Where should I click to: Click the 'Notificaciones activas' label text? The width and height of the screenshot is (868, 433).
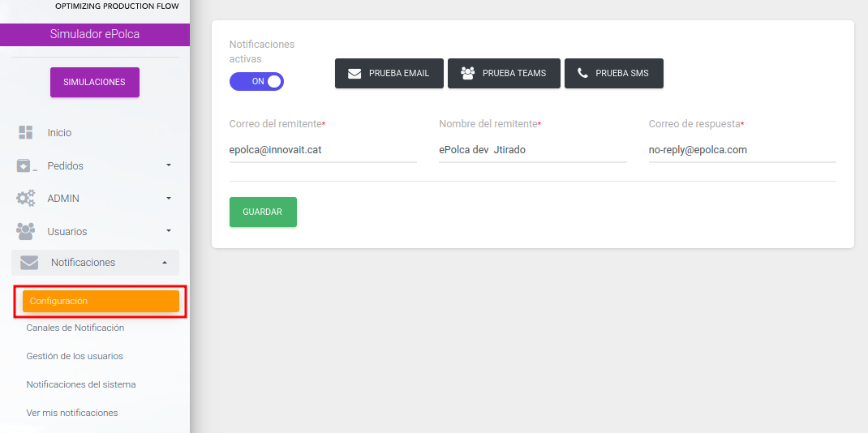click(x=262, y=51)
